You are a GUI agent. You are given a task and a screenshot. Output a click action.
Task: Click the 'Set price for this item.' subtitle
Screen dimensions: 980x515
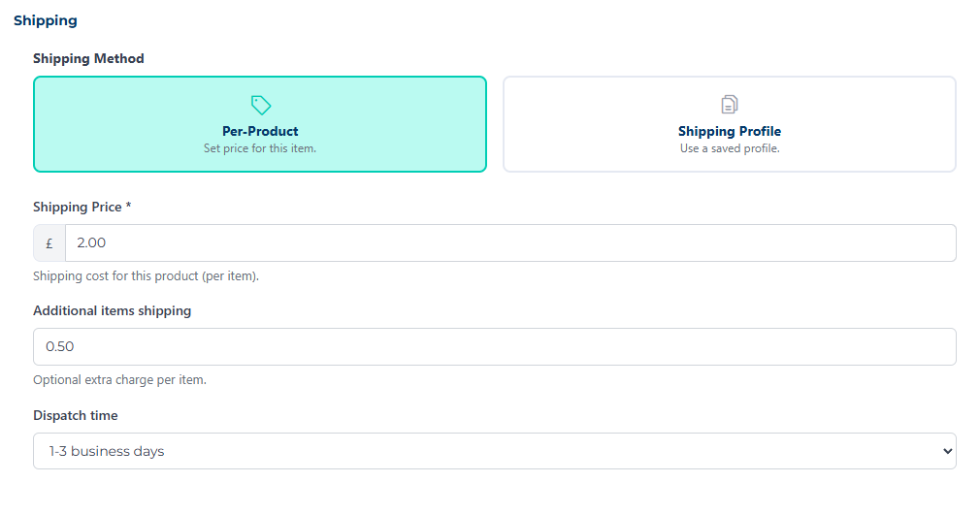coord(260,149)
